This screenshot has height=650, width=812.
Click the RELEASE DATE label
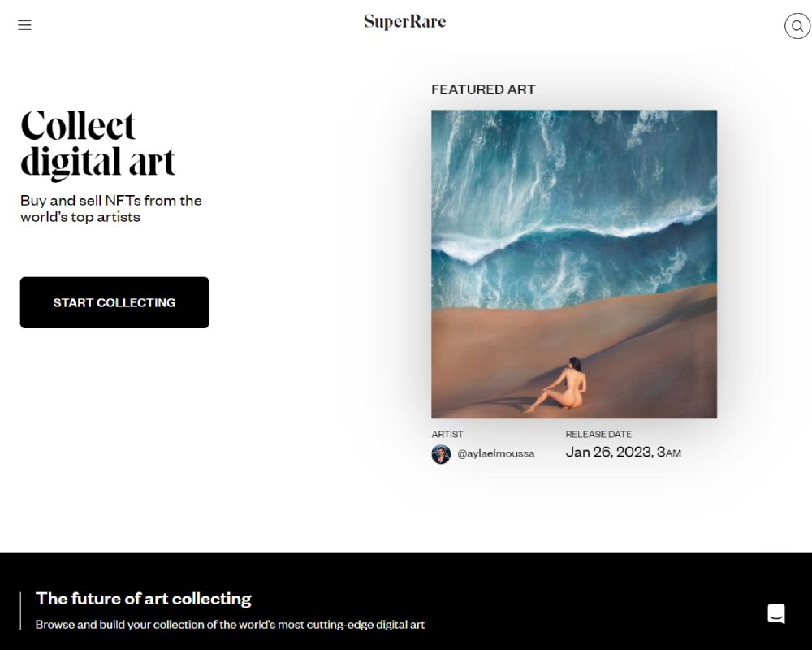click(598, 435)
